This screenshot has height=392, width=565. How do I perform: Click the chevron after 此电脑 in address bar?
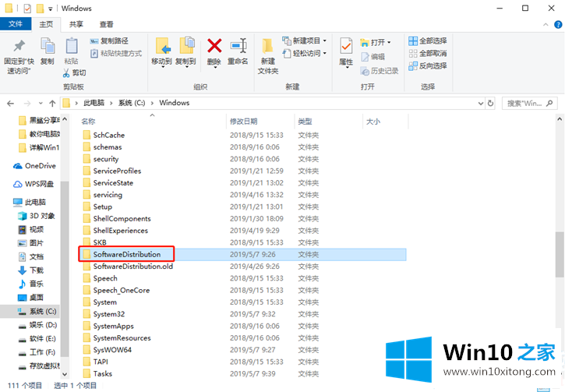[x=111, y=103]
